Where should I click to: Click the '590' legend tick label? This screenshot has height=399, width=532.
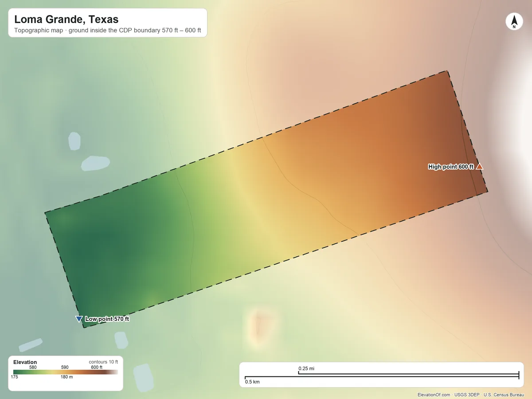(65, 367)
